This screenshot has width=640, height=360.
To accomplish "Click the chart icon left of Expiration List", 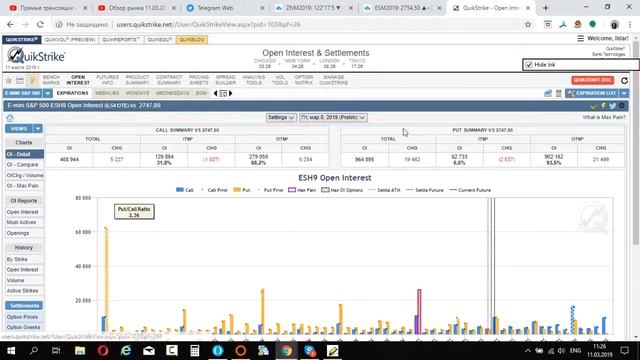I will click(548, 93).
